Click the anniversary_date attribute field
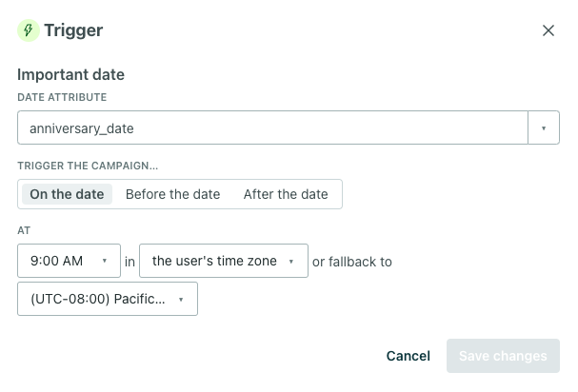This screenshot has width=578, height=392. click(272, 127)
